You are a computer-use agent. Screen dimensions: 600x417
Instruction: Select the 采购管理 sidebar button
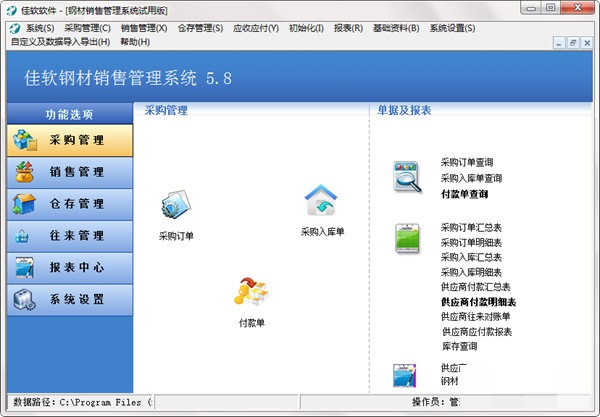point(70,140)
